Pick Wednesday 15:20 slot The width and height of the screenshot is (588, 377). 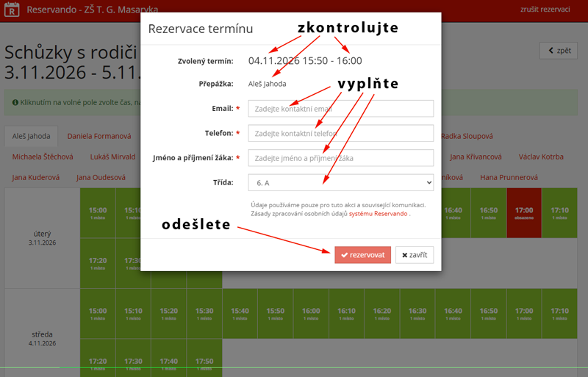169,314
